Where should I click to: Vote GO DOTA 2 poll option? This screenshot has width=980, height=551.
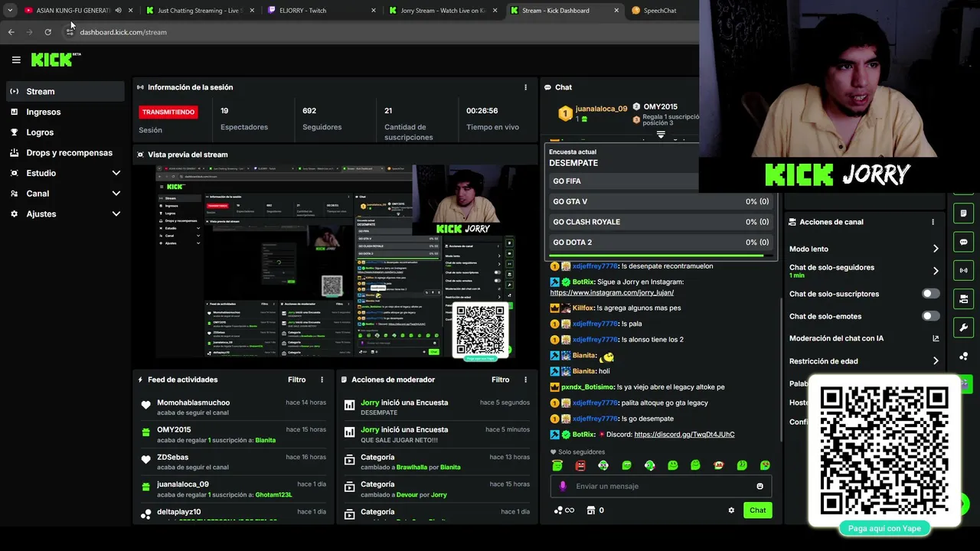(661, 243)
